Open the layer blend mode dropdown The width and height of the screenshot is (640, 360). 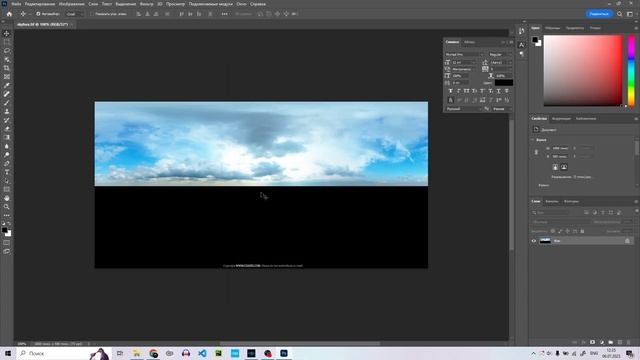tap(561, 222)
